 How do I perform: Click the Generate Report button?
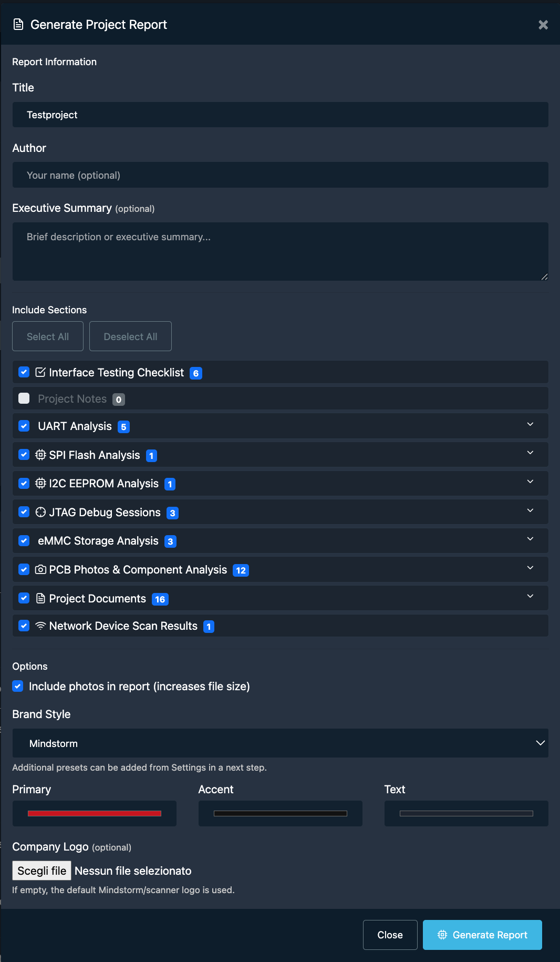pyautogui.click(x=482, y=935)
